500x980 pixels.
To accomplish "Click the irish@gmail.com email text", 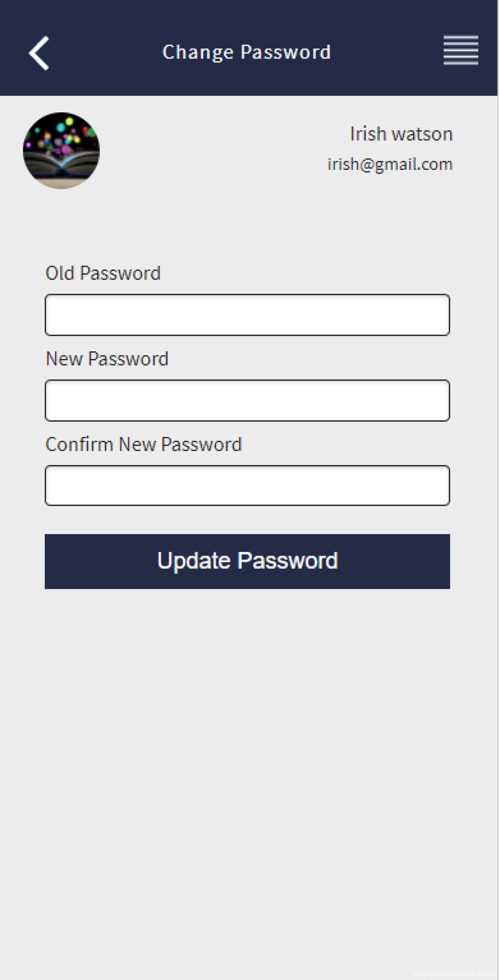I will (390, 164).
